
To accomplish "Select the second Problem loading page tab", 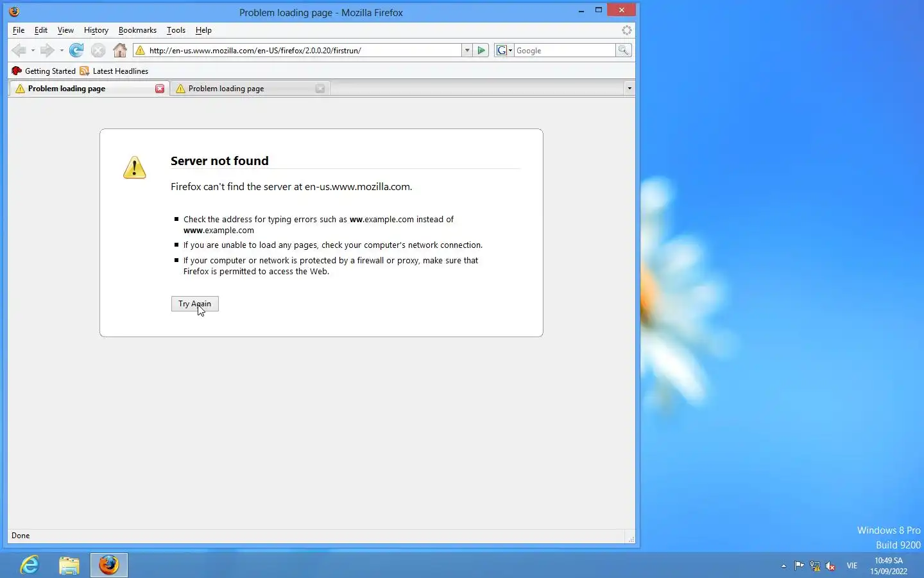I will (x=250, y=89).
